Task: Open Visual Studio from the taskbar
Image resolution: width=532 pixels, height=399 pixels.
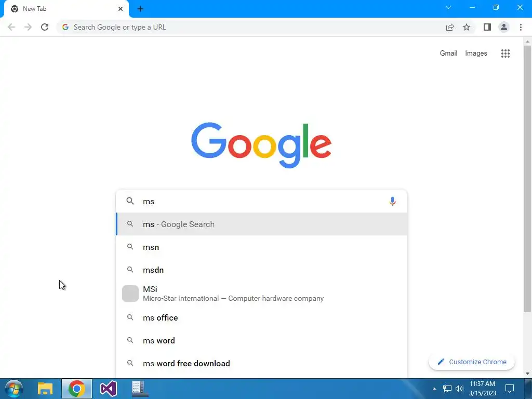Action: (108, 389)
